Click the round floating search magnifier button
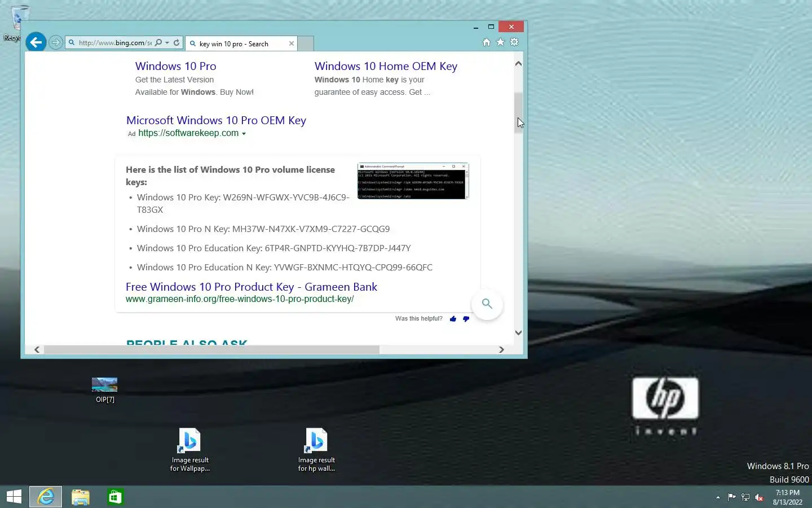 487,304
